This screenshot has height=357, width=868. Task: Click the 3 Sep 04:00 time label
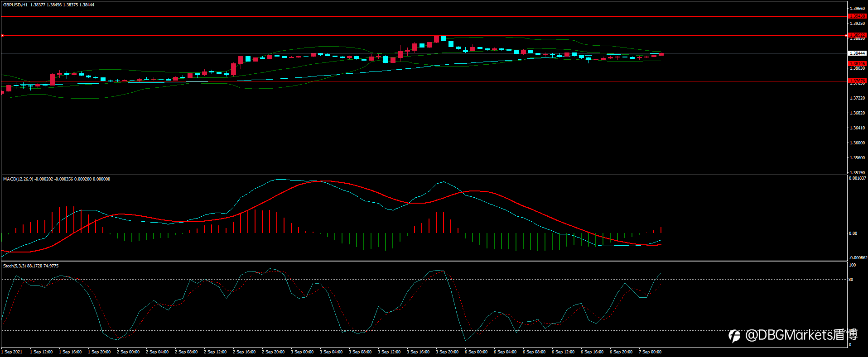click(331, 352)
